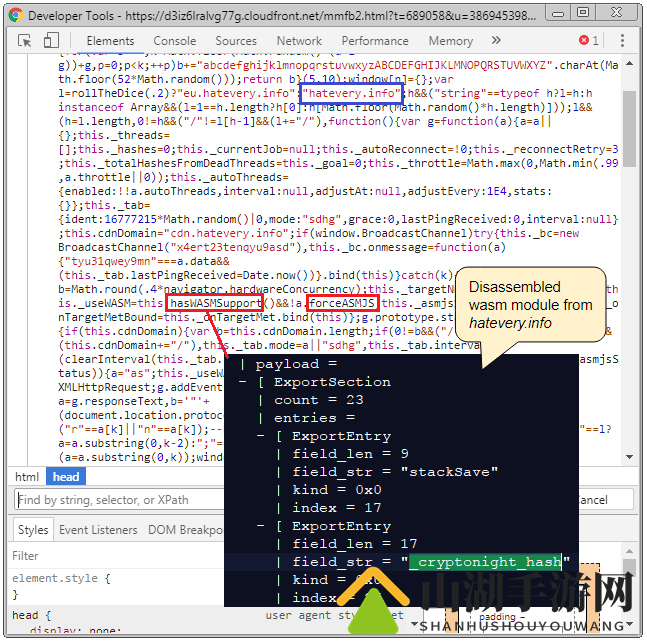The width and height of the screenshot is (647, 641).
Task: Open the Memory tab
Action: pyautogui.click(x=451, y=41)
